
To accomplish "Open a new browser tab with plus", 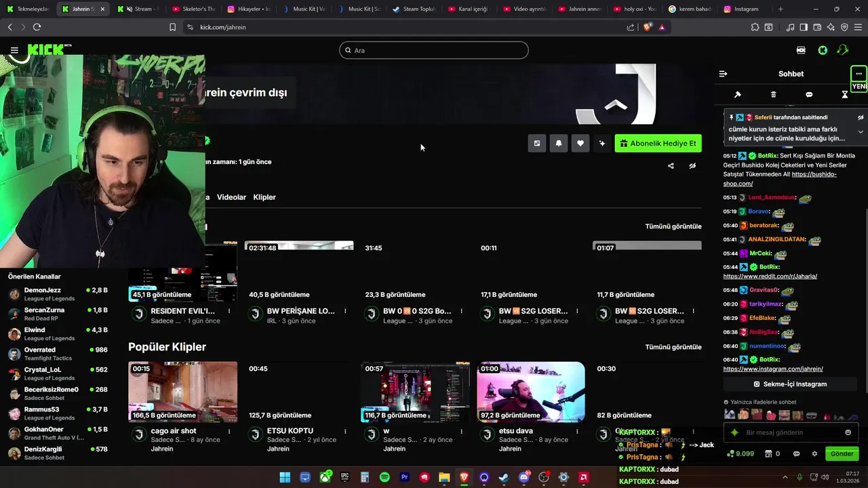I will coord(781,9).
